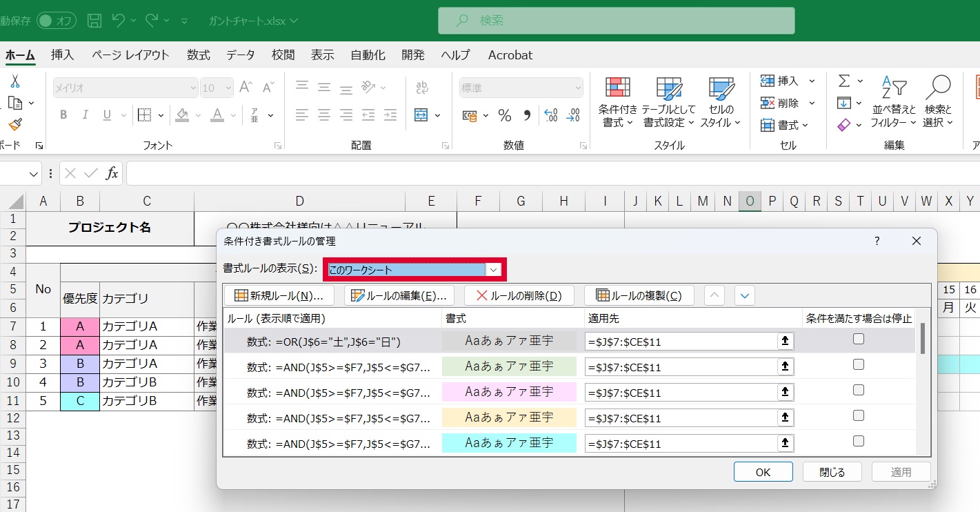The image size is (980, 512).
Task: Expand the Insert (挿入) cells dropdown
Action: click(x=812, y=81)
